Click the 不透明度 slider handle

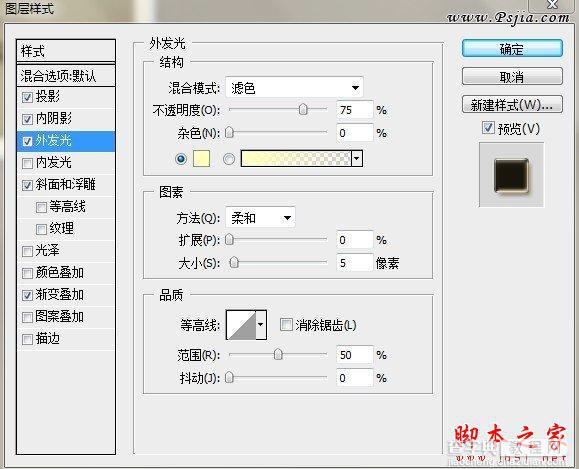point(303,109)
